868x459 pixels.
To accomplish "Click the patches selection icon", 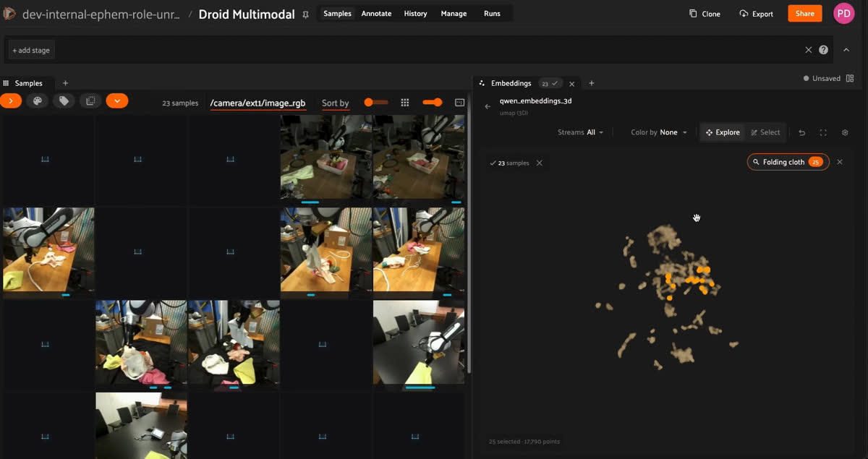I will [90, 101].
